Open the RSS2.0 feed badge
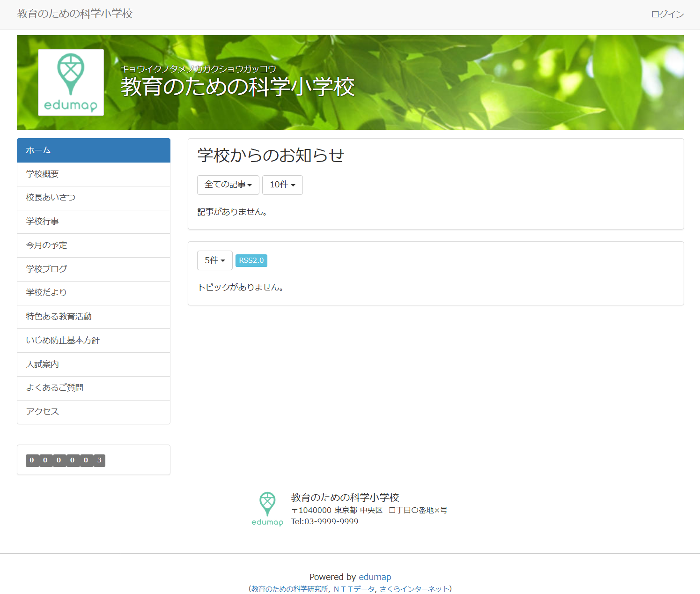The image size is (700, 594). pos(251,260)
